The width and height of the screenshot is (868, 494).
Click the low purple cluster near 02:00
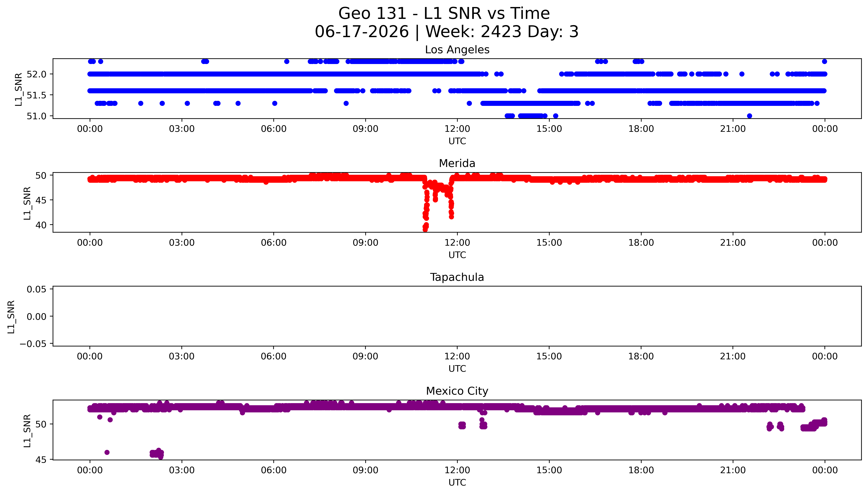click(157, 453)
